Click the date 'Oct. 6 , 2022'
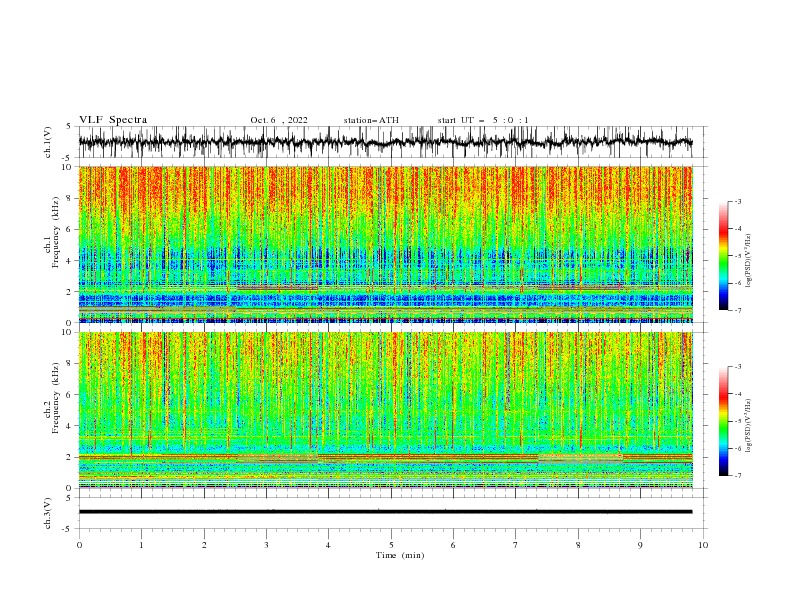Image resolution: width=792 pixels, height=612 pixels. tap(279, 120)
